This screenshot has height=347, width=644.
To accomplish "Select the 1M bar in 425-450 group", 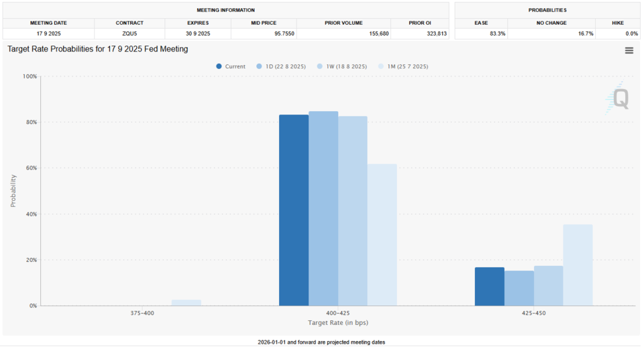I will point(578,265).
